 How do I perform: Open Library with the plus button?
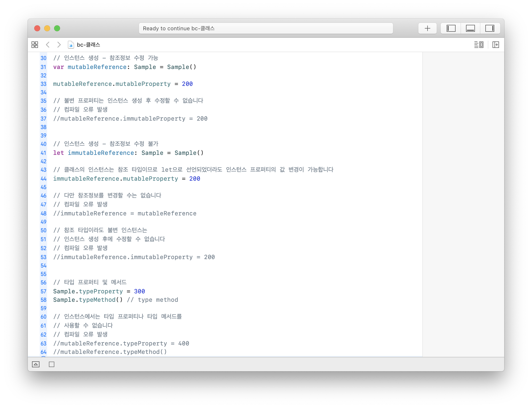[x=427, y=28]
